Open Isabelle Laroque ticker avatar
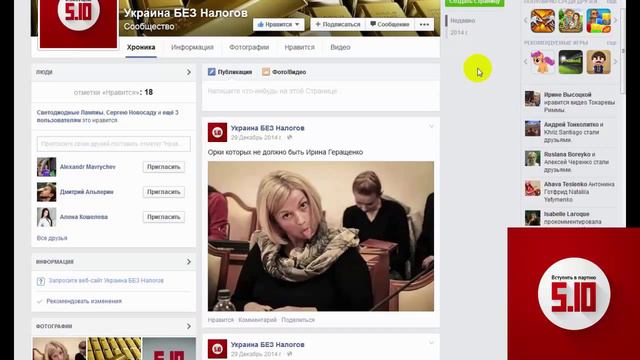Viewport: 640px width, 360px height. coord(532,218)
